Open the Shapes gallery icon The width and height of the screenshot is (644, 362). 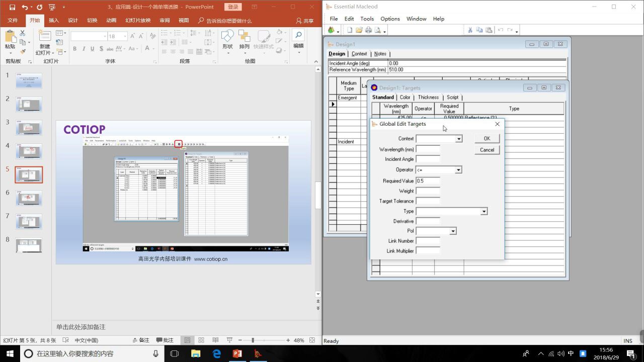227,37
